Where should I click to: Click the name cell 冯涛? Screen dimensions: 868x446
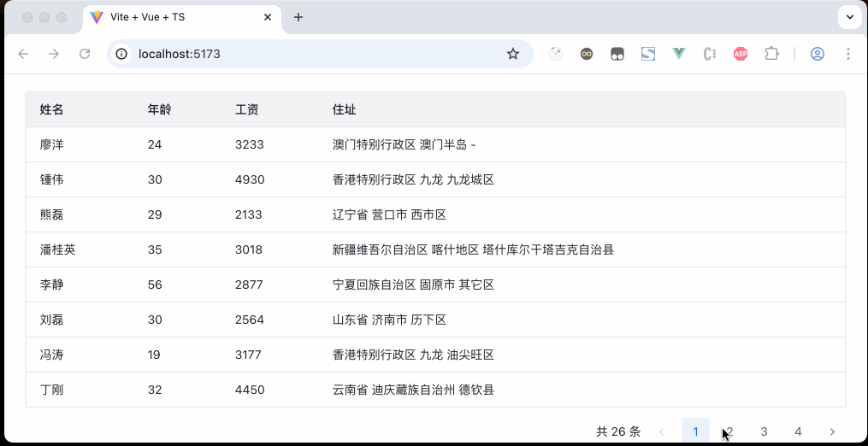coord(52,355)
